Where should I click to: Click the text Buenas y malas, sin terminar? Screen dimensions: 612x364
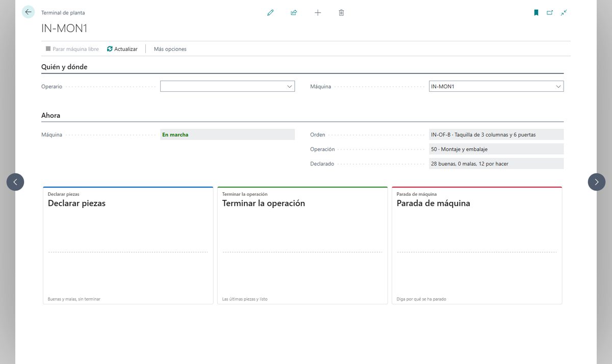tap(74, 299)
